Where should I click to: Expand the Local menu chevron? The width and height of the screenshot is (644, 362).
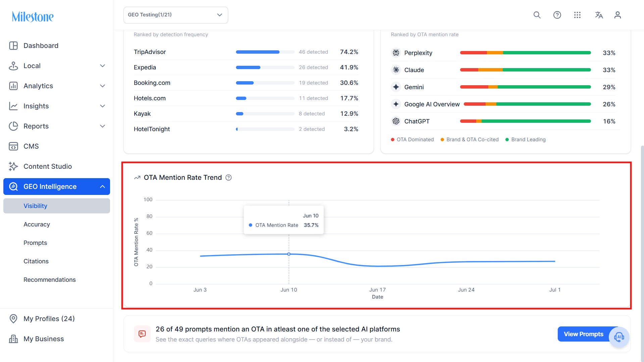103,66
